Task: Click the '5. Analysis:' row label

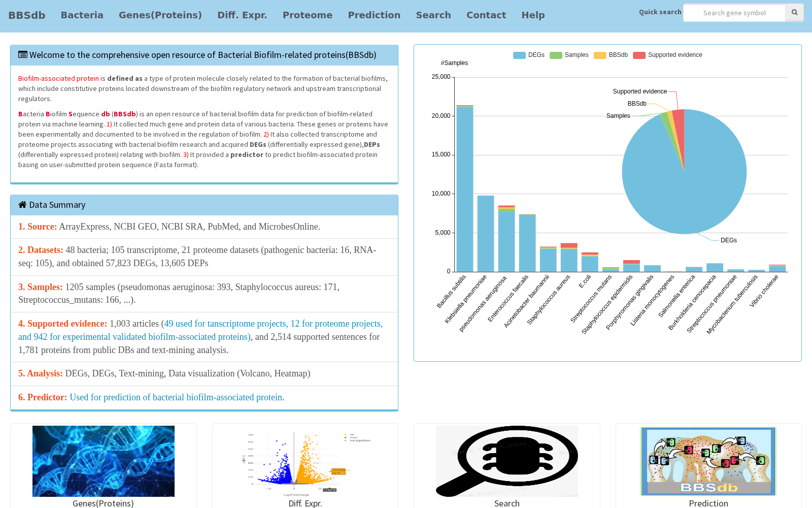Action: pos(41,373)
